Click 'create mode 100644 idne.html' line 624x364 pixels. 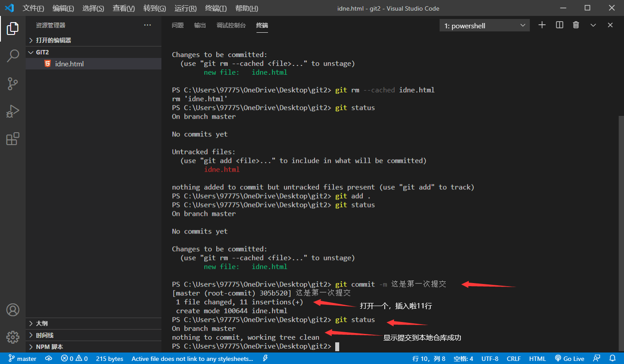point(231,311)
